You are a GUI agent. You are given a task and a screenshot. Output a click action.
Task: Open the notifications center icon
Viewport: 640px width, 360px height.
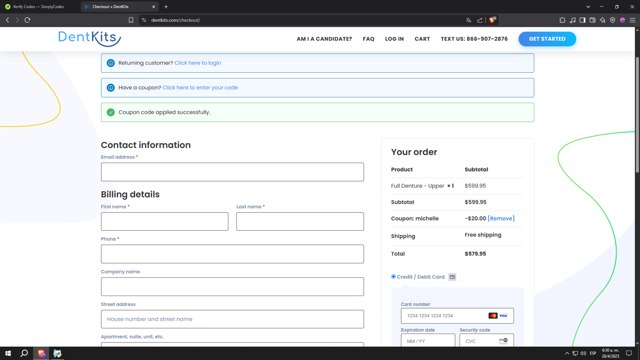point(629,353)
